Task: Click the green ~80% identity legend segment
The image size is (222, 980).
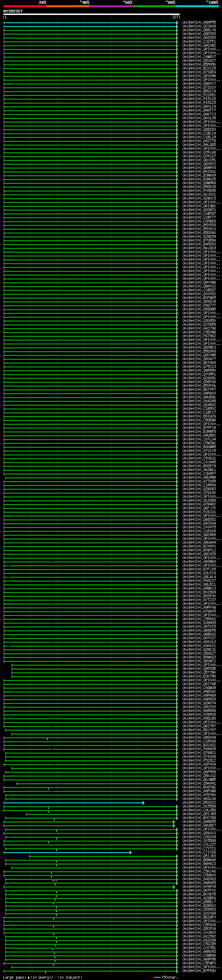Action: pyautogui.click(x=154, y=6)
